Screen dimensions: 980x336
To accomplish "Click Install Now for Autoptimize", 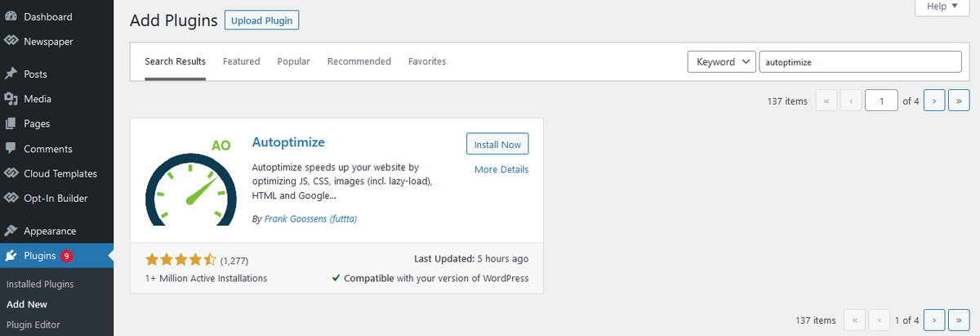I will 497,144.
